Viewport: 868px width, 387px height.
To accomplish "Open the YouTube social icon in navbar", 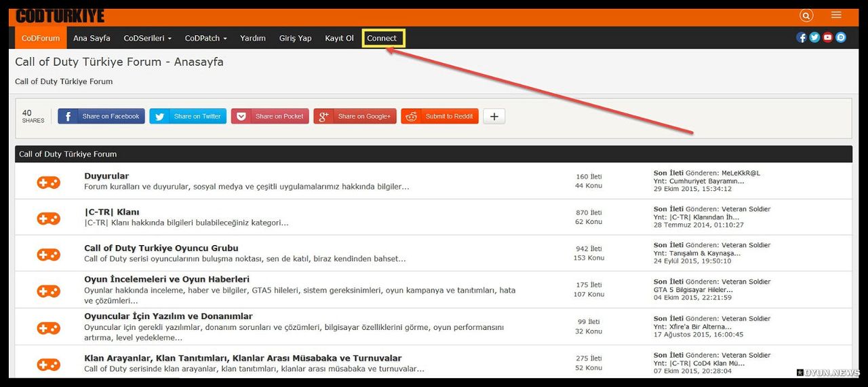I will coord(828,38).
